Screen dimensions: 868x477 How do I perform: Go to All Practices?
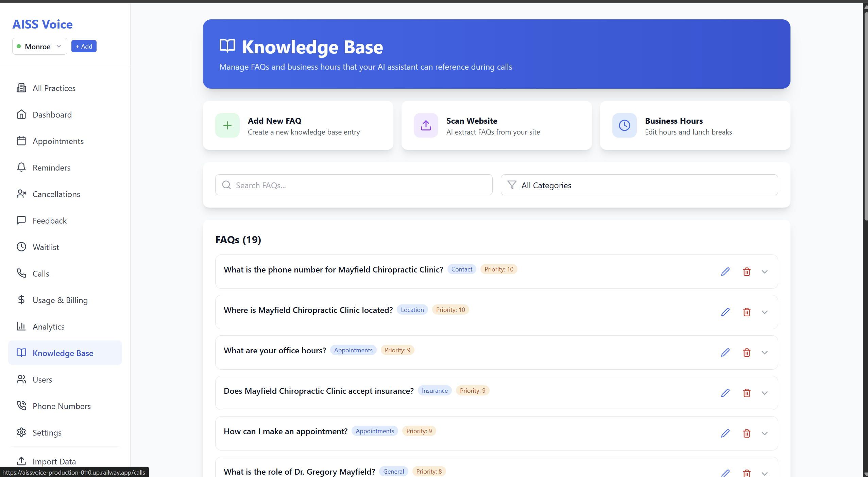[x=65, y=88]
